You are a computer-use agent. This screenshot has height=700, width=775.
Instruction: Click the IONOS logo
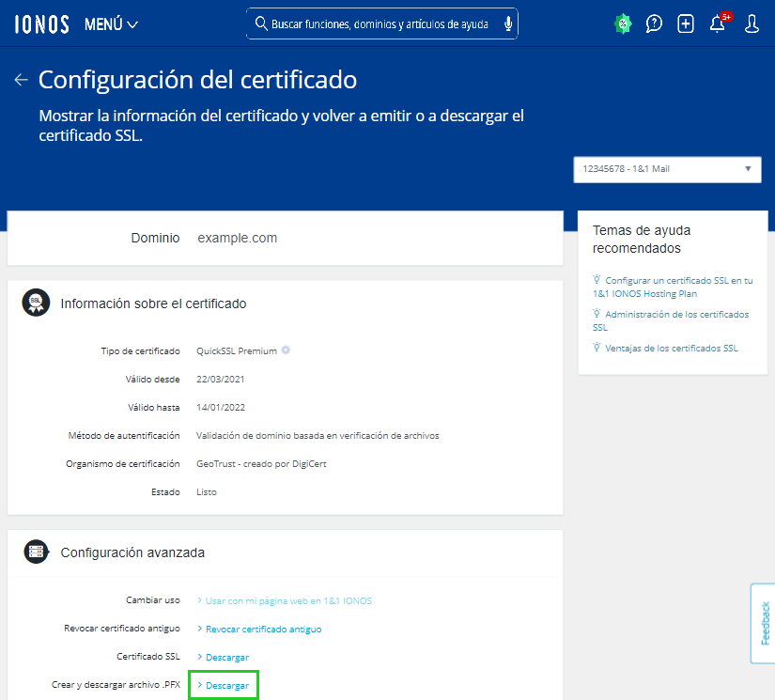click(41, 24)
